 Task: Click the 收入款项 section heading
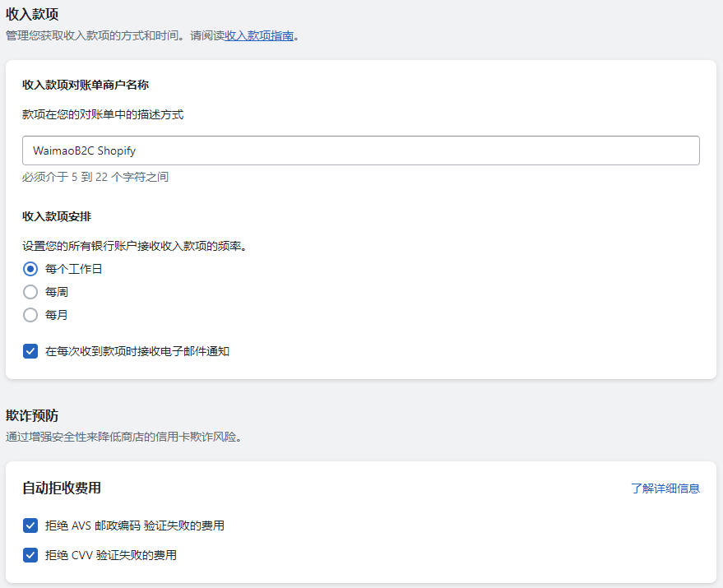coord(36,14)
